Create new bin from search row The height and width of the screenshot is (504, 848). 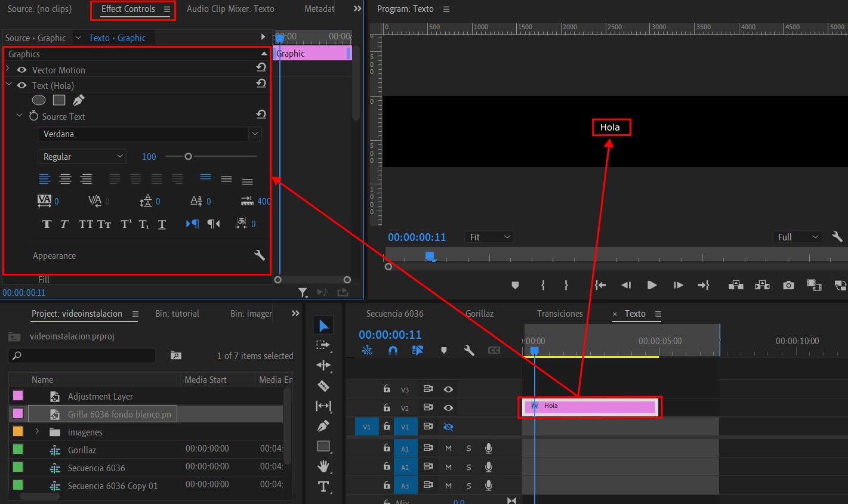tap(176, 355)
